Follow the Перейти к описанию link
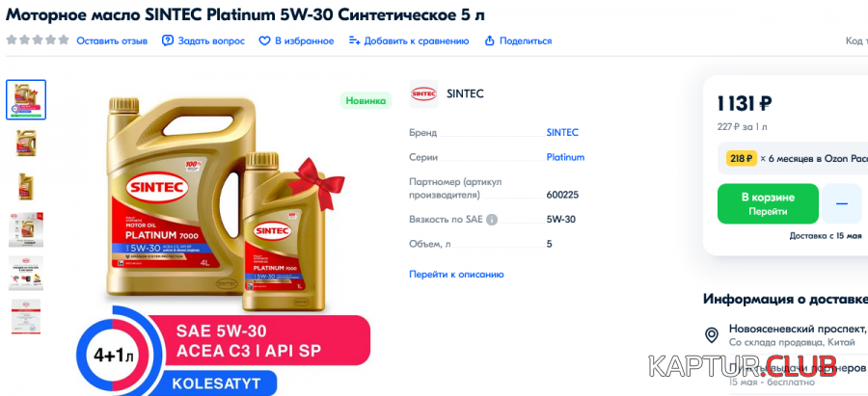This screenshot has height=396, width=868. [457, 275]
